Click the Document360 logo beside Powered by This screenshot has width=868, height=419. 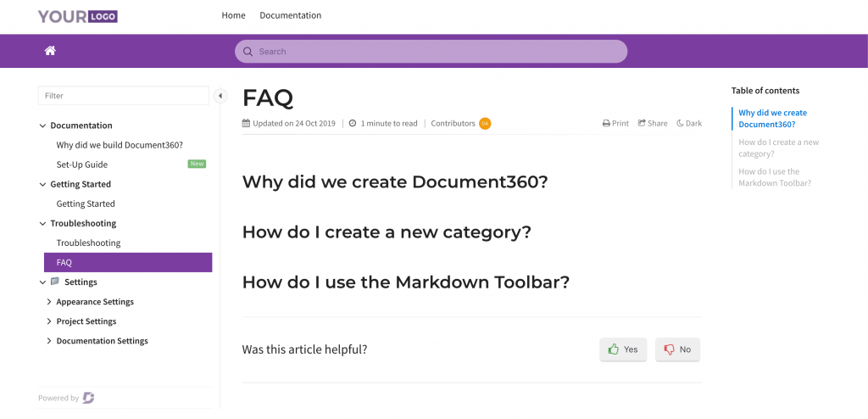click(x=88, y=398)
